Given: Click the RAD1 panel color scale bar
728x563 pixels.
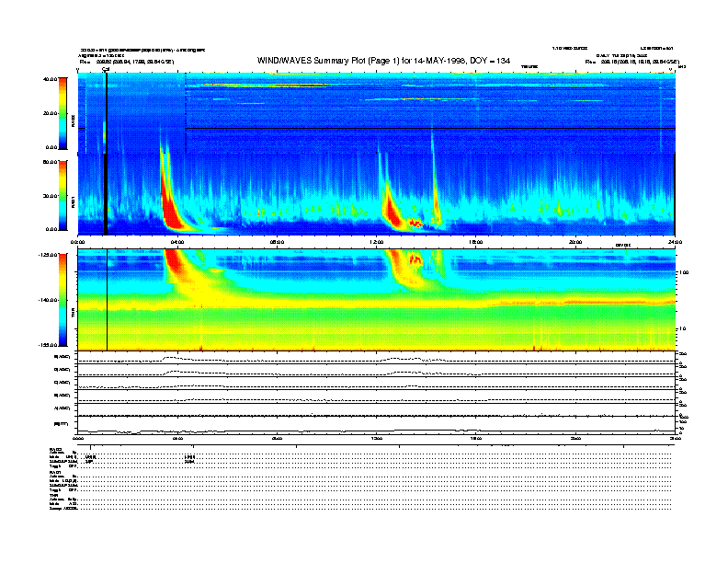Looking at the screenshot, I should (63, 195).
